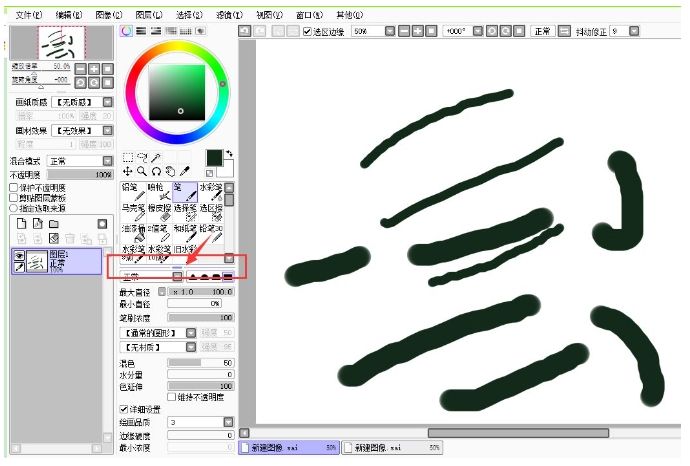Select the 选区擦 selection eraser tool
Screen dimensions: 690x466
pyautogui.click(x=211, y=213)
